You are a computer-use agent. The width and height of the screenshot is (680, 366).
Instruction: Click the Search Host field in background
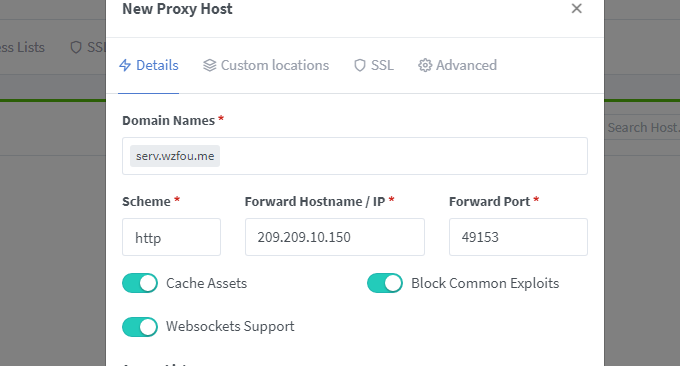tap(642, 127)
